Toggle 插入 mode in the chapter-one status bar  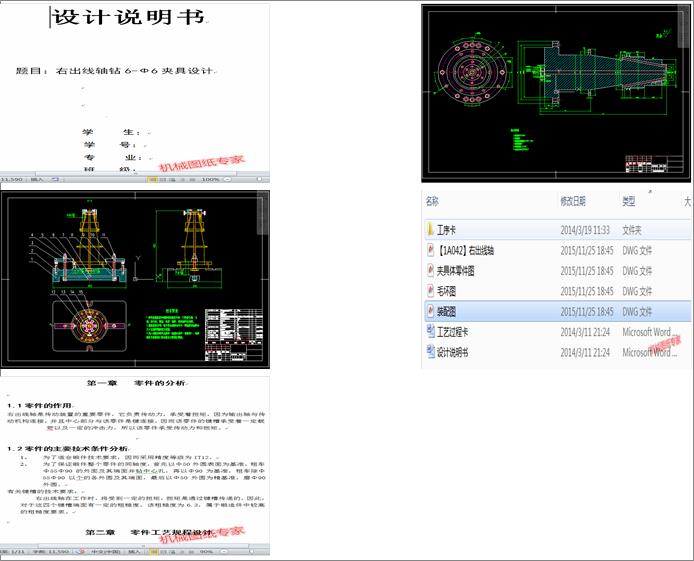[x=134, y=552]
